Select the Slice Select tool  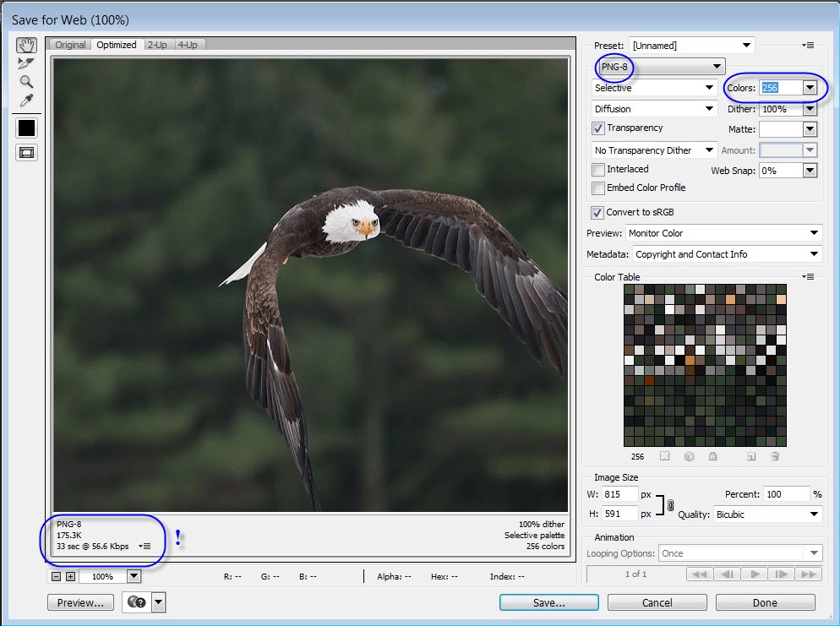tap(26, 63)
